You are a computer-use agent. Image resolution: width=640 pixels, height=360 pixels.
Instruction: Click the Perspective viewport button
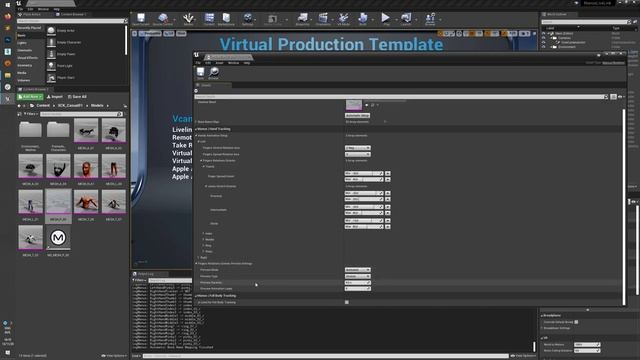click(x=150, y=33)
